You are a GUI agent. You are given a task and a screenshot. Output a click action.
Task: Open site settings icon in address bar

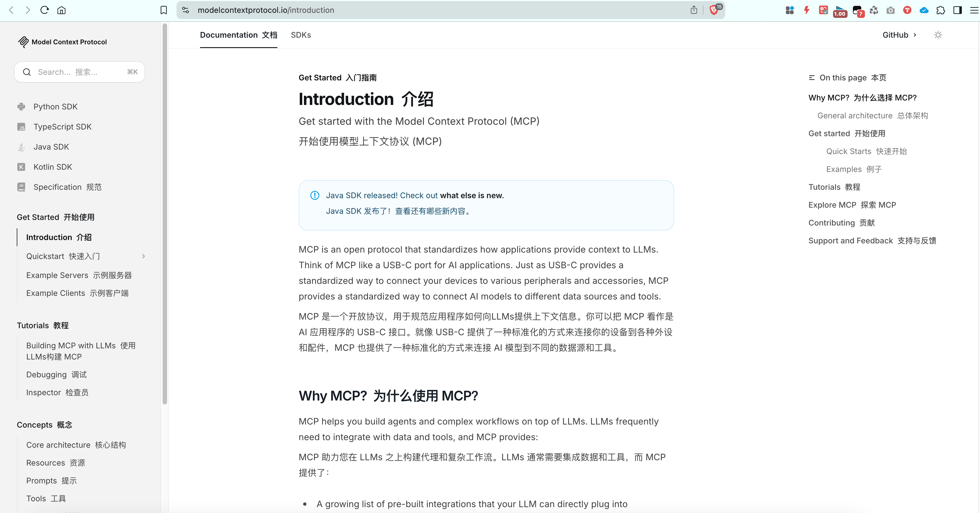186,10
